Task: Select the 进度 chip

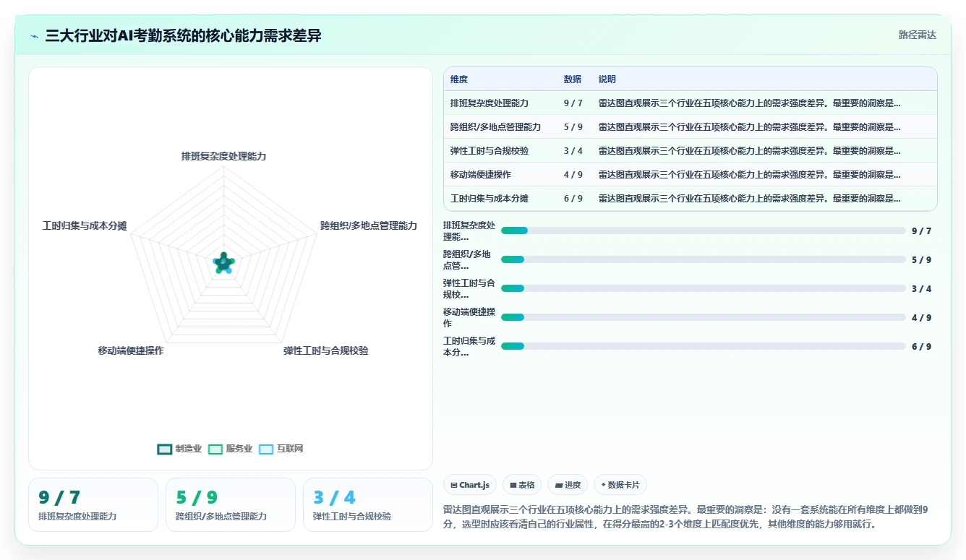Action: (568, 485)
